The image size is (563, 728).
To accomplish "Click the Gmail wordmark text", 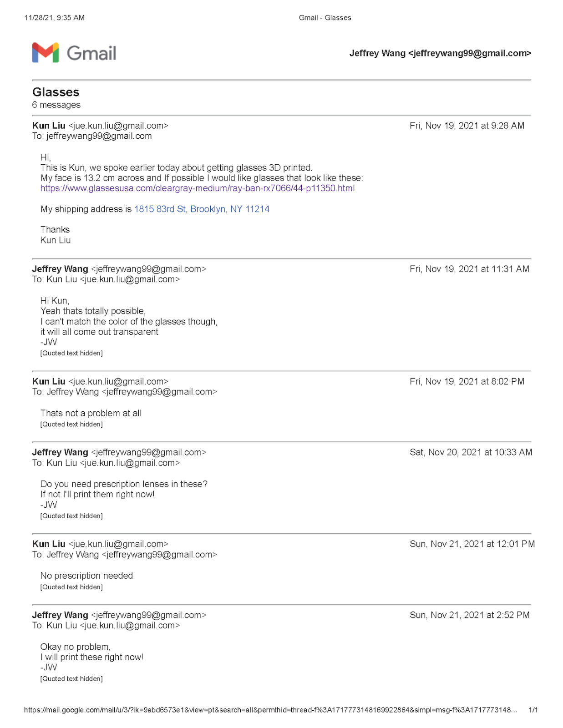I will 91,53.
